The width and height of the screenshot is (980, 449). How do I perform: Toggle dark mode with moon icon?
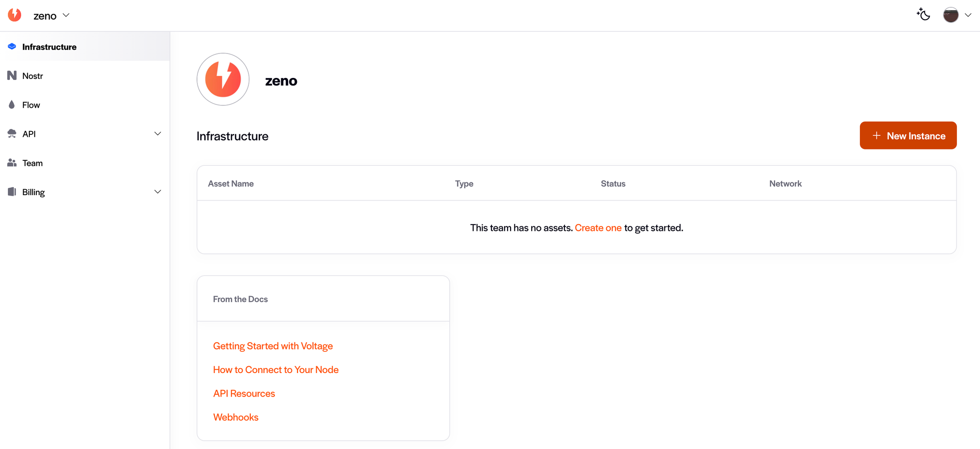coord(923,15)
